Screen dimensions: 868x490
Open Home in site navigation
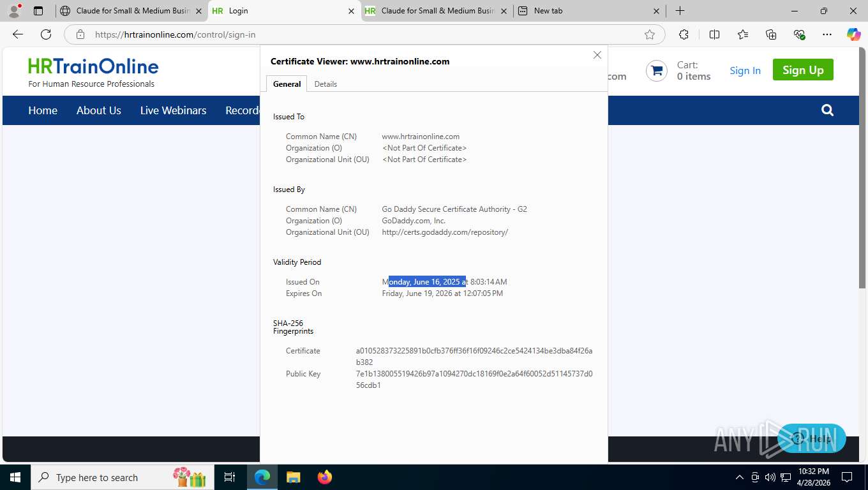43,110
